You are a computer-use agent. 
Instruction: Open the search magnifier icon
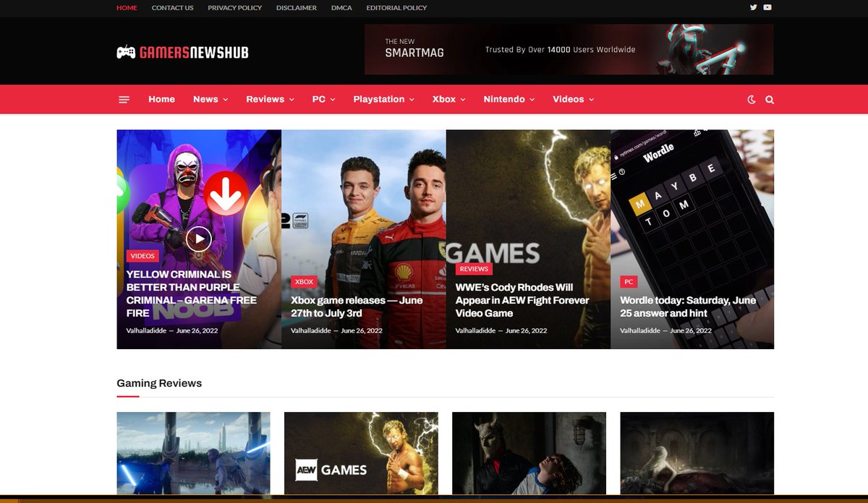click(770, 100)
